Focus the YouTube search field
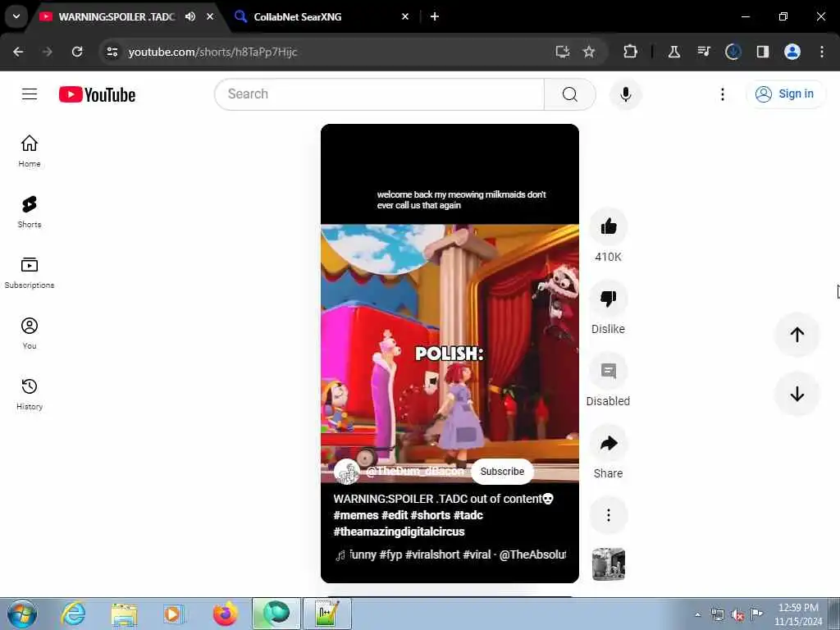This screenshot has width=840, height=630. click(x=379, y=94)
